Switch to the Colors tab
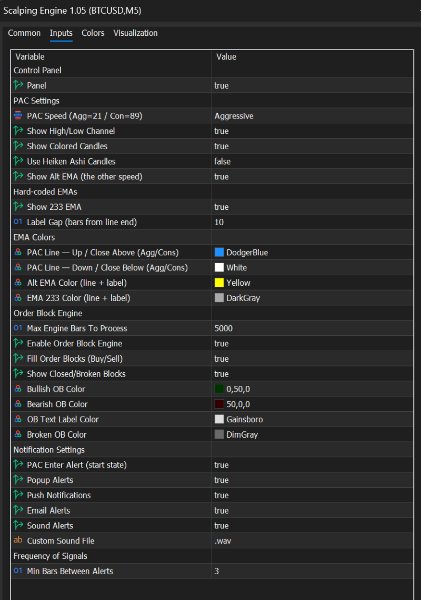421x600 pixels. pyautogui.click(x=93, y=33)
